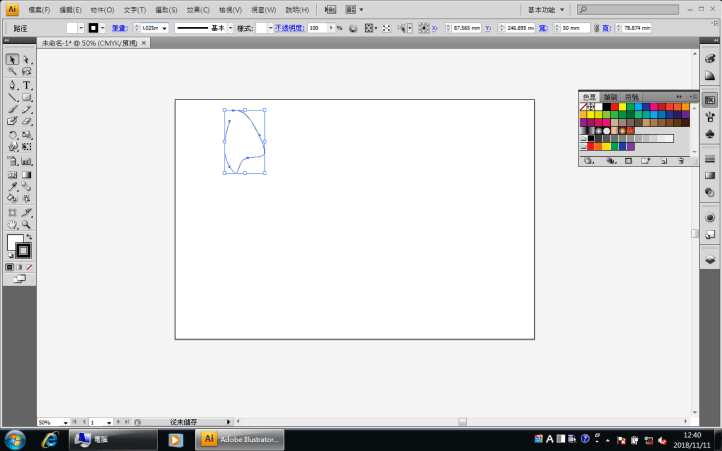
Task: Pick the Eyedropper tool
Action: tap(12, 186)
